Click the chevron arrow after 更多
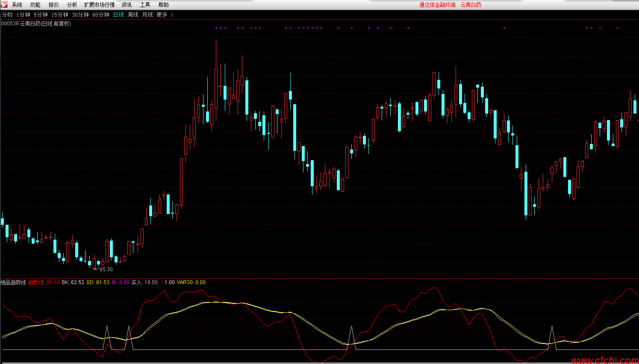 [172, 15]
